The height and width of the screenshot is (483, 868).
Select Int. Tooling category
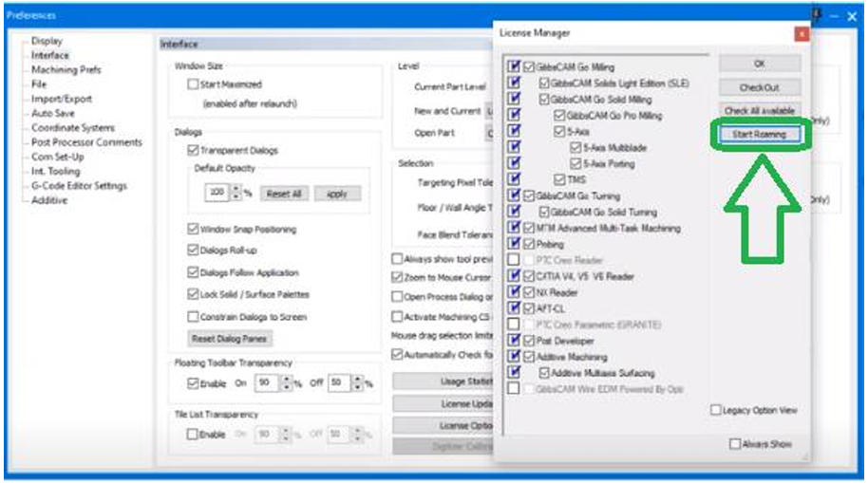55,171
